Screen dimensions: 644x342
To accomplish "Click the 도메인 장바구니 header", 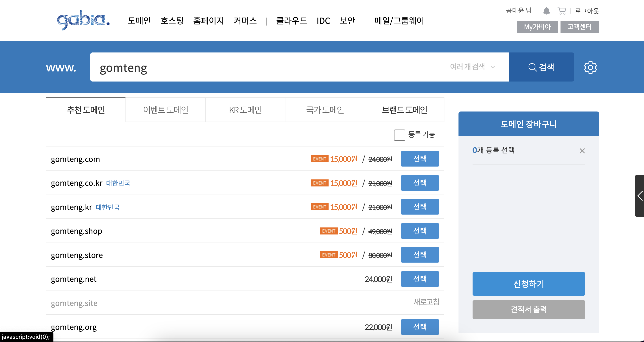I will pos(529,124).
